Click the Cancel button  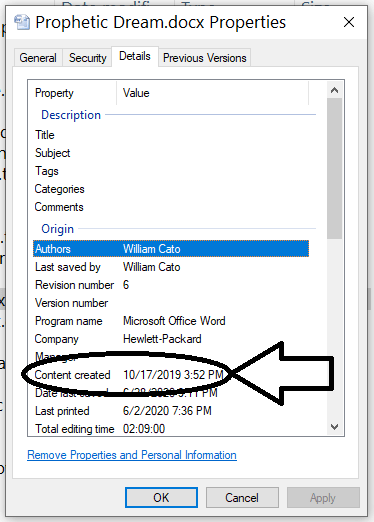(x=242, y=498)
